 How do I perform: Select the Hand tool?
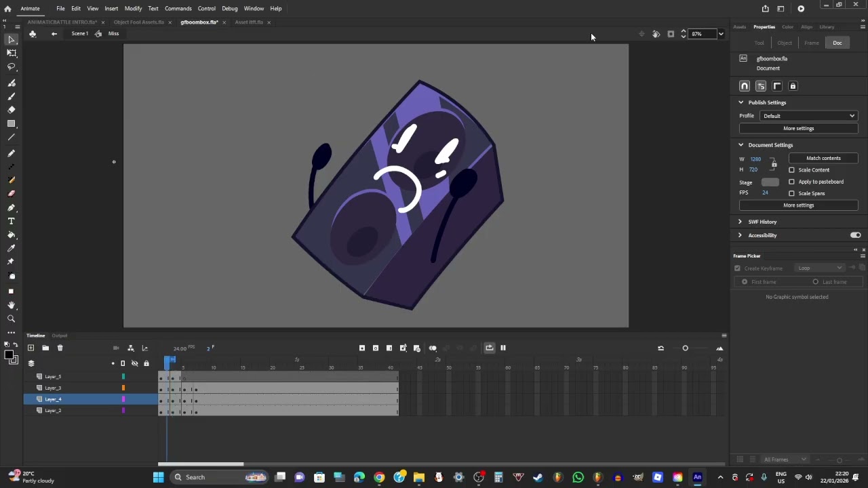pyautogui.click(x=12, y=305)
